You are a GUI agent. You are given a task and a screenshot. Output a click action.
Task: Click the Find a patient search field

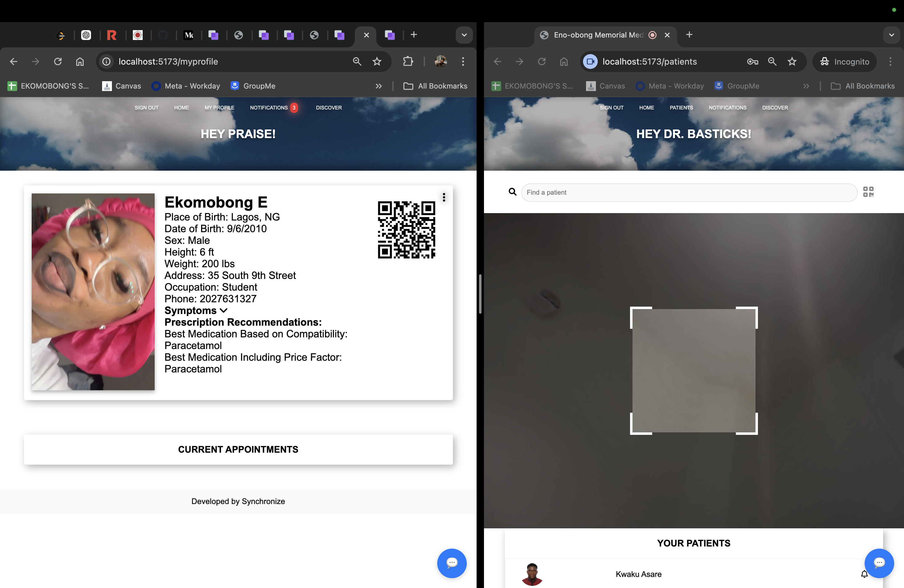click(689, 193)
